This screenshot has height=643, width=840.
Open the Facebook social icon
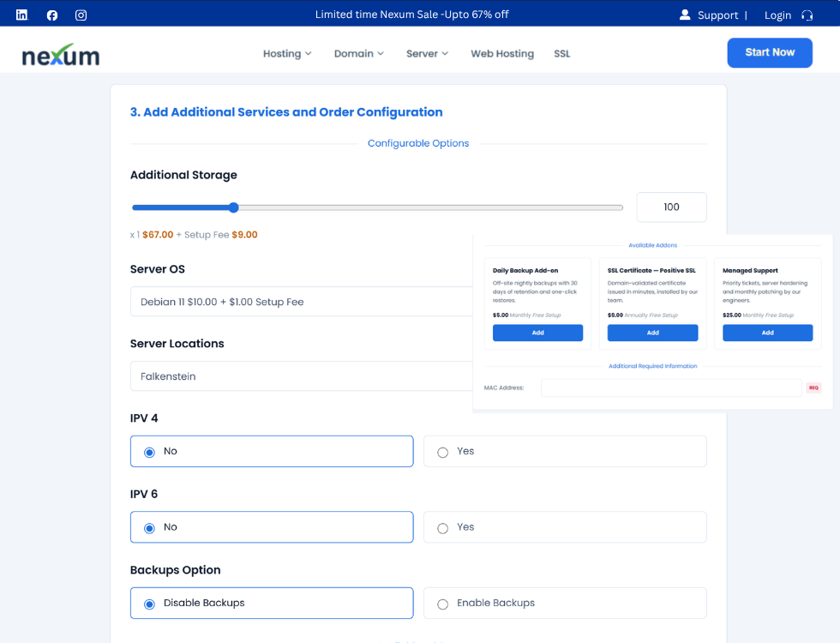pyautogui.click(x=52, y=15)
